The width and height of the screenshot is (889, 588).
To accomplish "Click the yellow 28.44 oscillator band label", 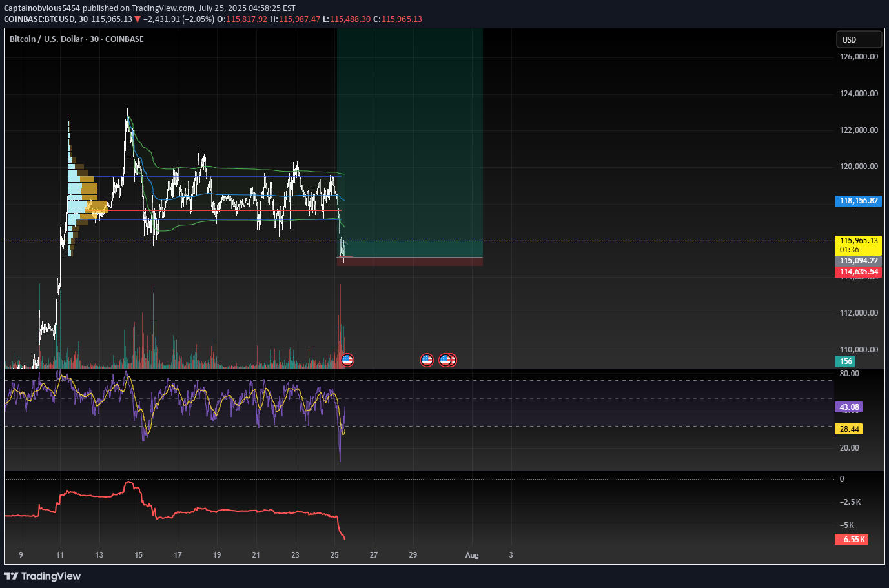I will (848, 429).
